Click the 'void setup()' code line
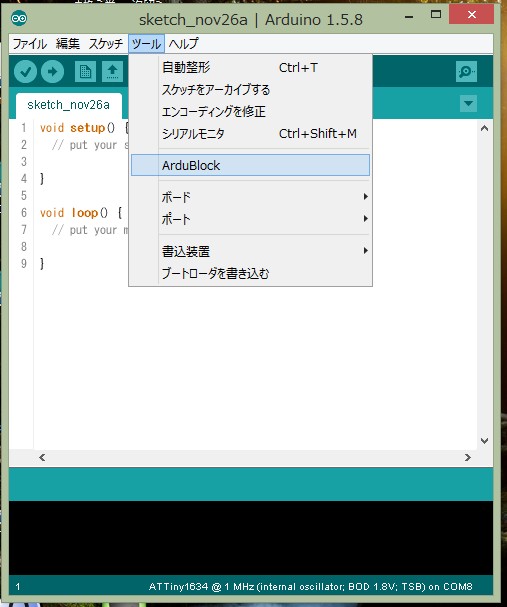Screen dimensions: 507x607 pos(84,128)
